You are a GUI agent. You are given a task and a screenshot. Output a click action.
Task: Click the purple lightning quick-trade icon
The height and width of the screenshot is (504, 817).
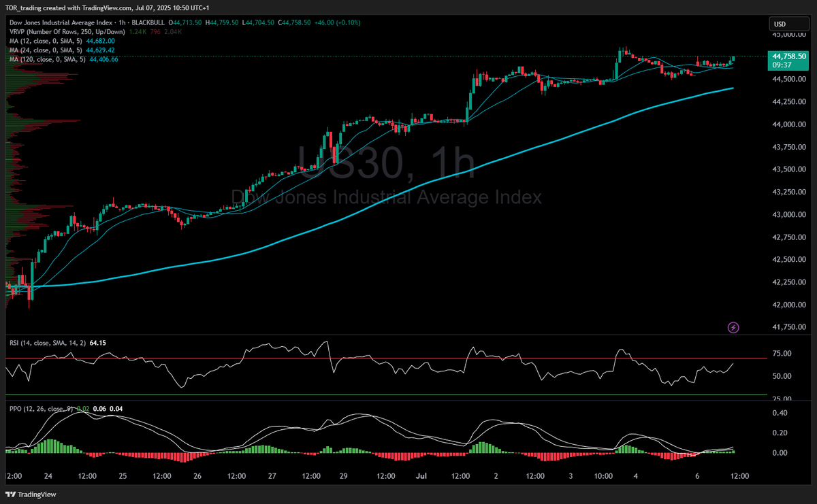click(x=732, y=328)
